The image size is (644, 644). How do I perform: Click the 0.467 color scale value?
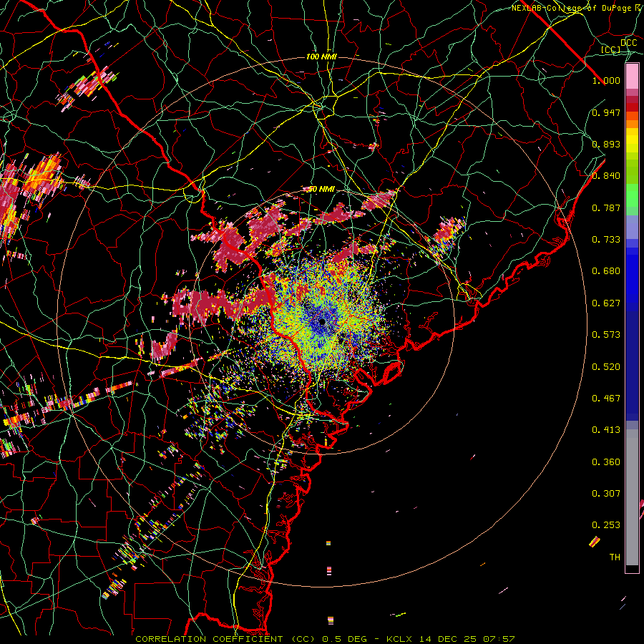(x=606, y=399)
